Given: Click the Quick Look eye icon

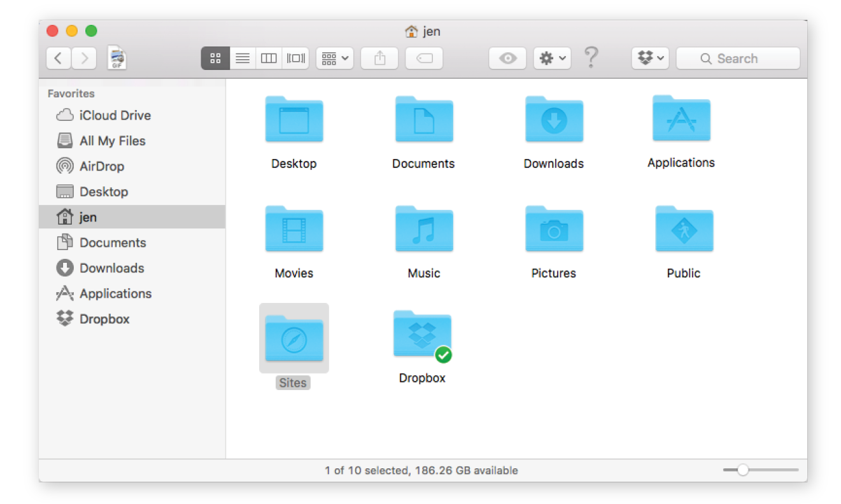Looking at the screenshot, I should click(x=507, y=59).
